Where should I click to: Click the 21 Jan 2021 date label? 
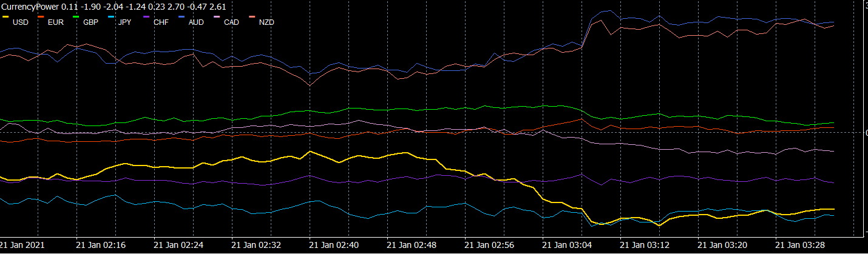22,246
